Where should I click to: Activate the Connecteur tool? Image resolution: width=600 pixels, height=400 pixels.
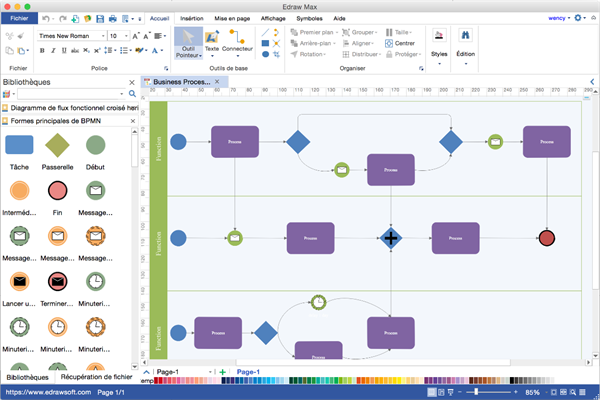click(237, 46)
